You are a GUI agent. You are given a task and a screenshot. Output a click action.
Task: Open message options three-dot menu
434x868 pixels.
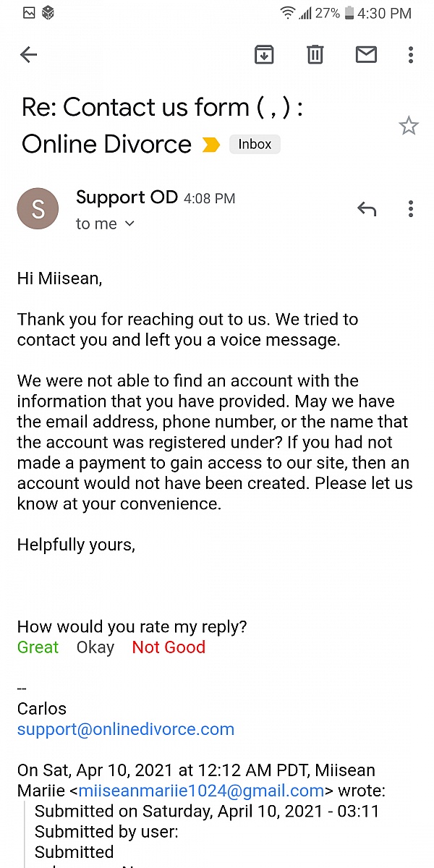click(410, 209)
